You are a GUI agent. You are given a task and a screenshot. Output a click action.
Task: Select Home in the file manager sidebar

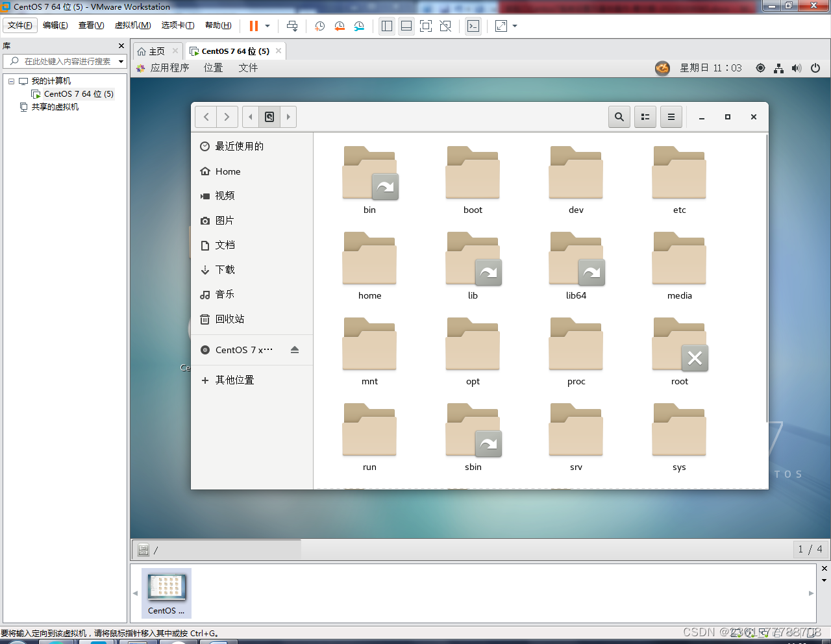(252, 171)
